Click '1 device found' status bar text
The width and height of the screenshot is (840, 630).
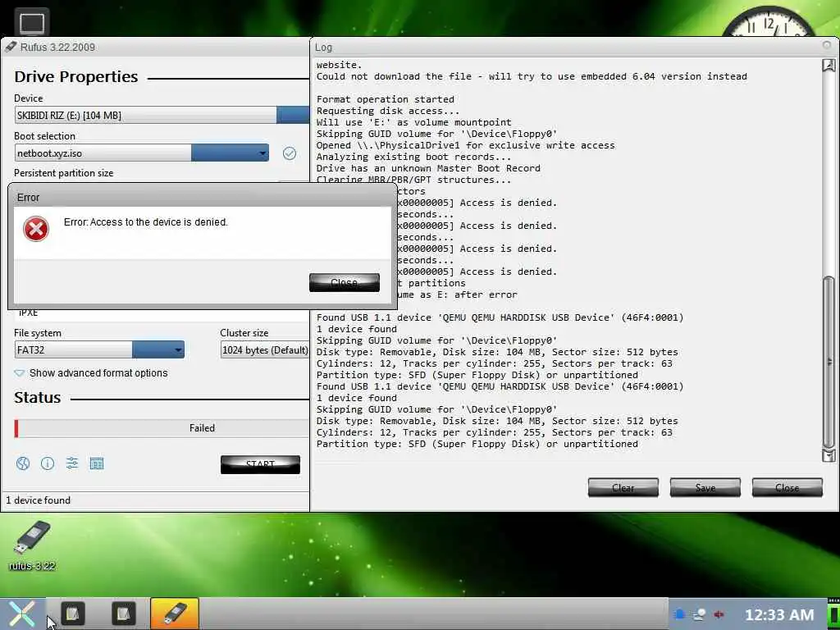(38, 500)
